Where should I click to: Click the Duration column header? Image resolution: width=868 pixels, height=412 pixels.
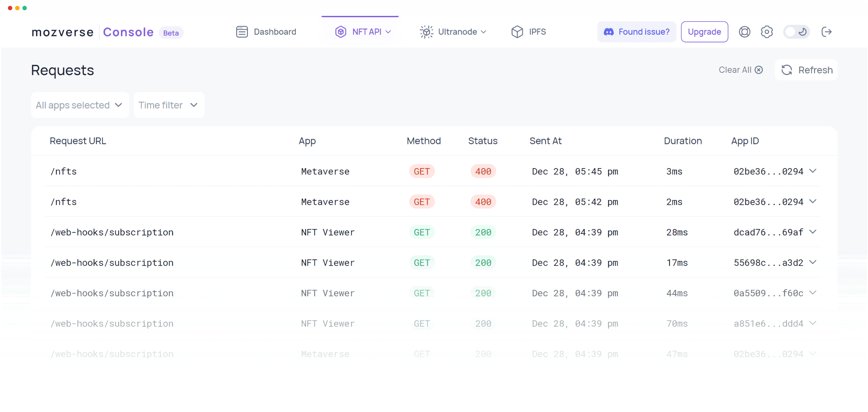click(683, 141)
